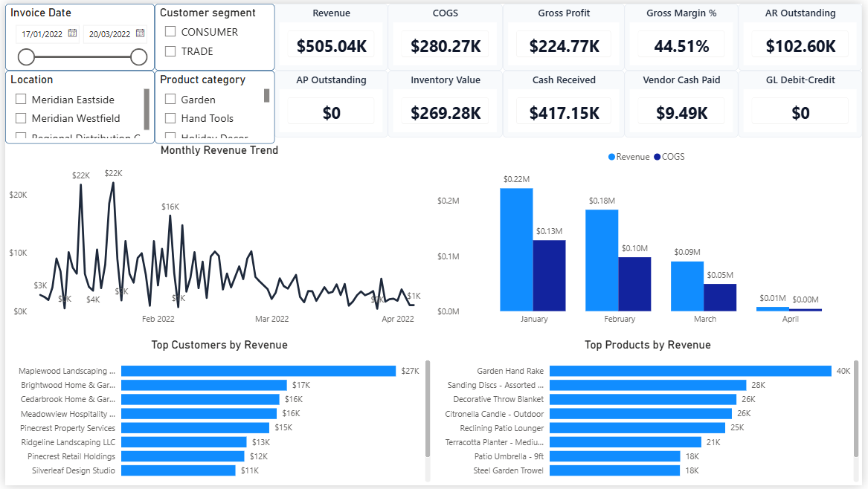Select the COGS card value $280.27K
The height and width of the screenshot is (489, 868).
[446, 46]
